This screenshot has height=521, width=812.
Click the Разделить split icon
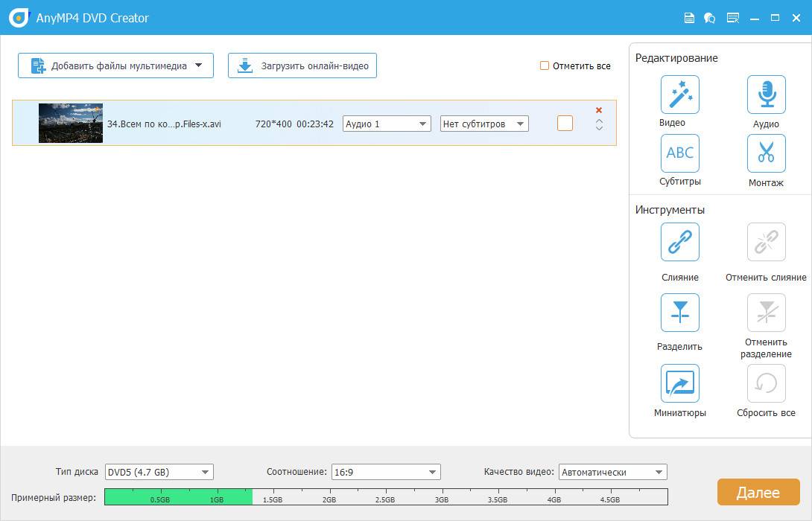click(679, 313)
